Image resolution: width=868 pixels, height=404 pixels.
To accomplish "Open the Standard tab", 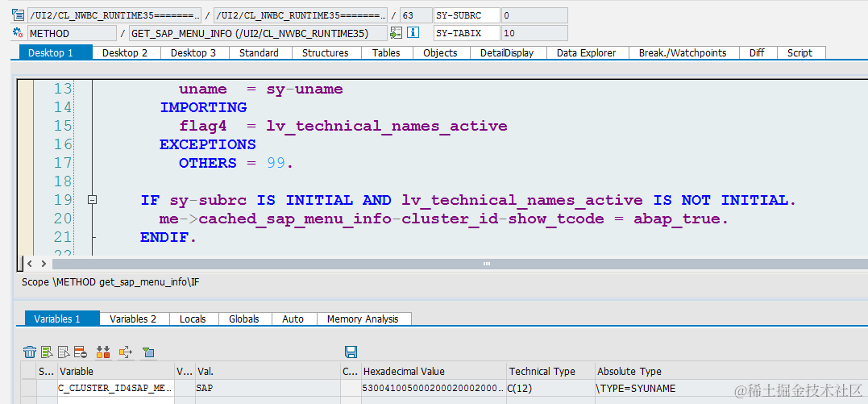I will (259, 52).
